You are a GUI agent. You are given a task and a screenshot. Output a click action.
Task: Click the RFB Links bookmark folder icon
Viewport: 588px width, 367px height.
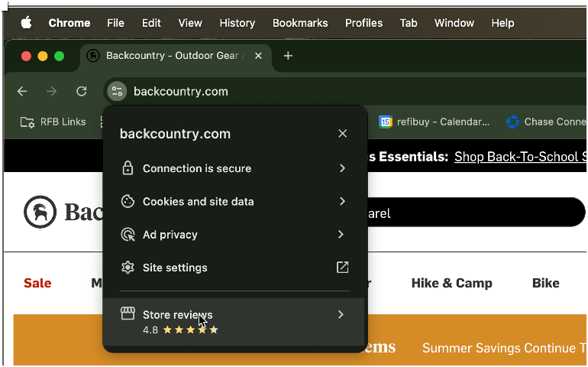click(27, 122)
